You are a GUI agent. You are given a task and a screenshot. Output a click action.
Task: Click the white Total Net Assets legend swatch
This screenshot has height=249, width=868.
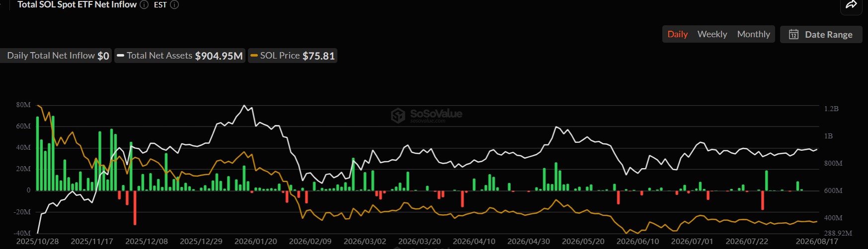120,56
